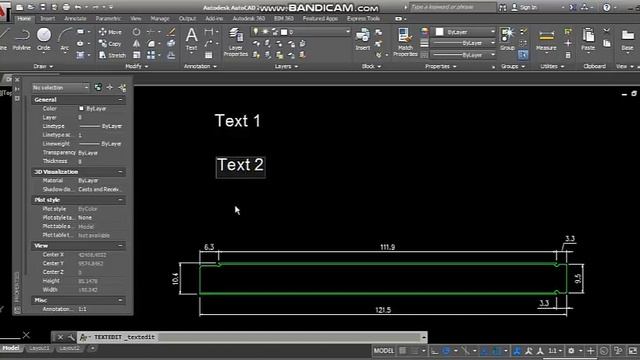Select the Arc drawing tool
This screenshot has height=360, width=640.
64,40
